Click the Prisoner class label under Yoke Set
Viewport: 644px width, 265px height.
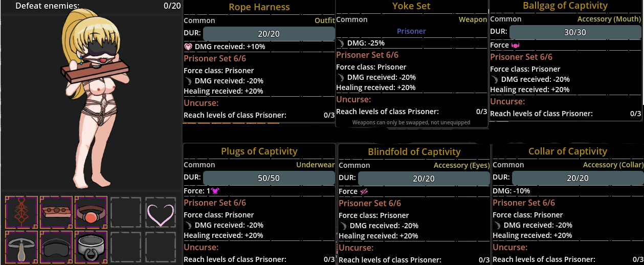tap(411, 31)
